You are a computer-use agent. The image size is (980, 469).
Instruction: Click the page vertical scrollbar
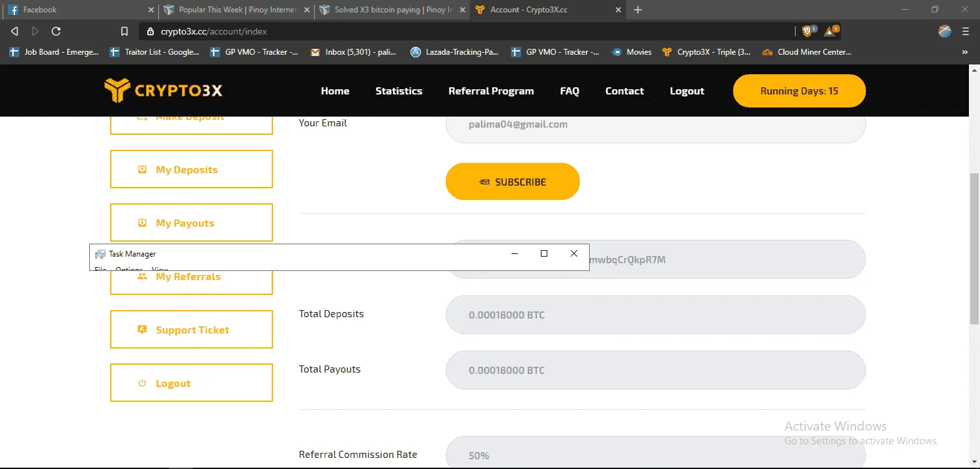coord(974,248)
